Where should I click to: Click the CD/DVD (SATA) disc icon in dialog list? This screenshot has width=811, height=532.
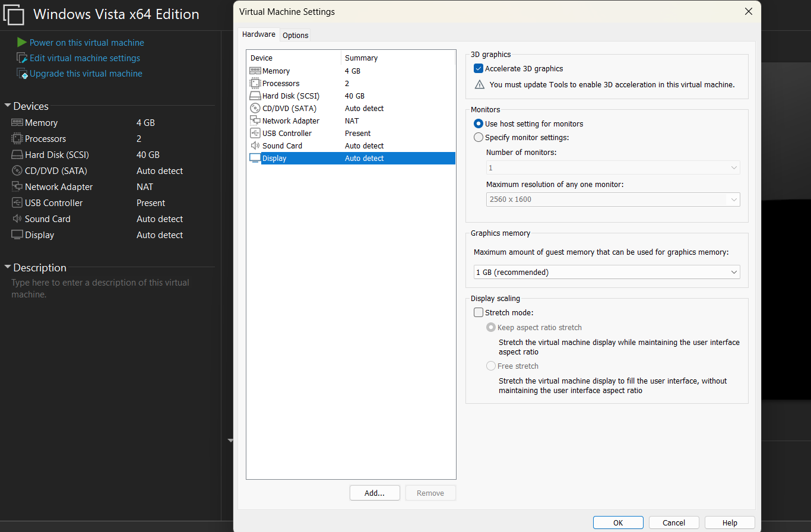tap(255, 108)
